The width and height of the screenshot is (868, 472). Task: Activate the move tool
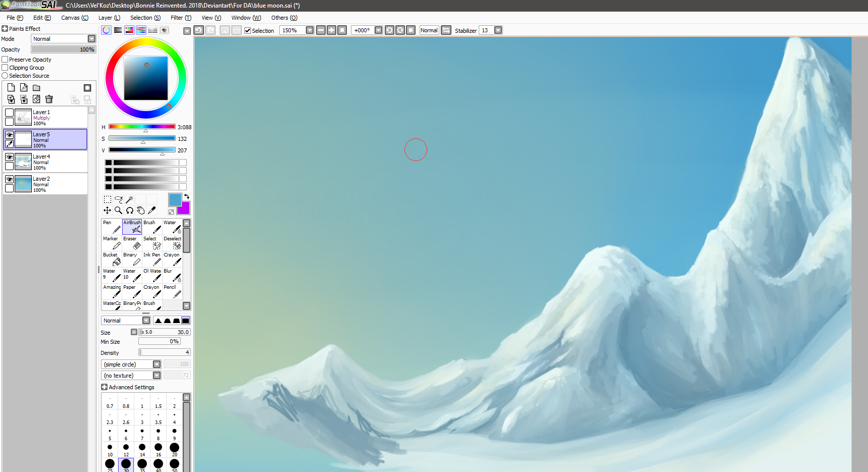pos(108,211)
